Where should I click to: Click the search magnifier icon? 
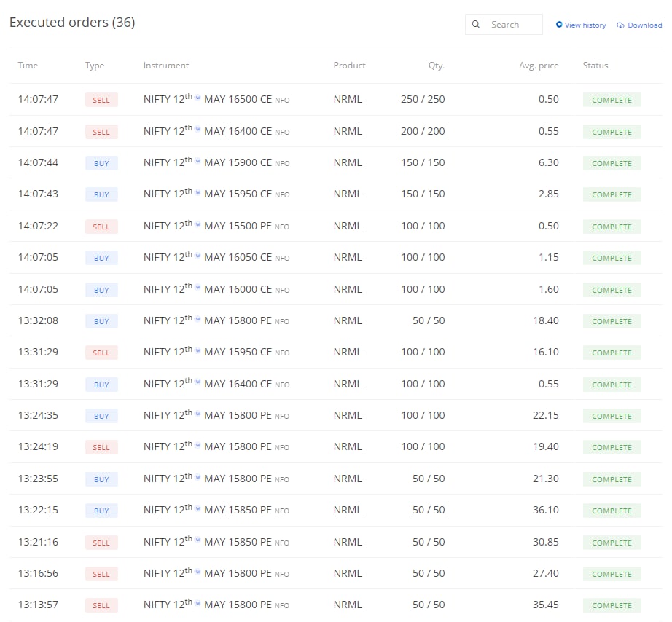click(x=476, y=25)
